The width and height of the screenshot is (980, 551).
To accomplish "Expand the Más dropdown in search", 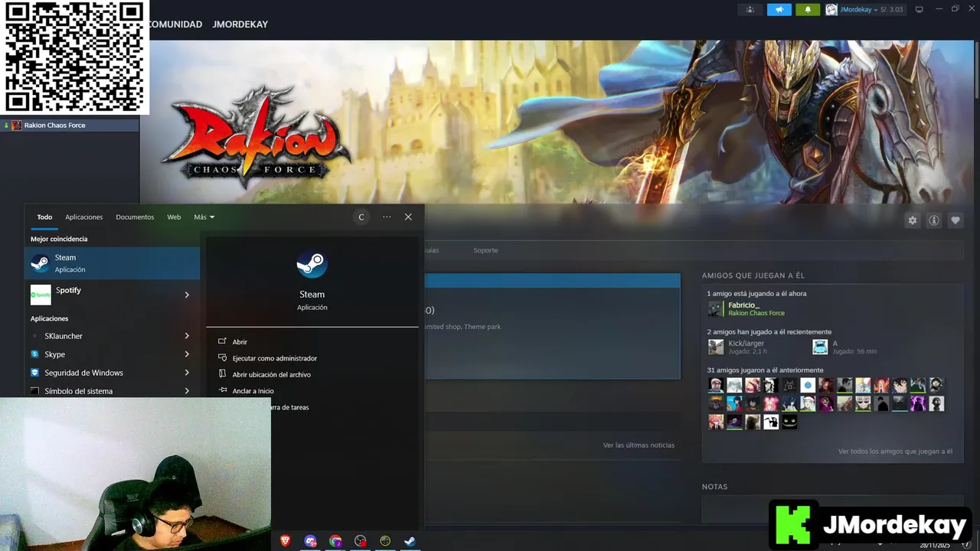I will tap(204, 217).
